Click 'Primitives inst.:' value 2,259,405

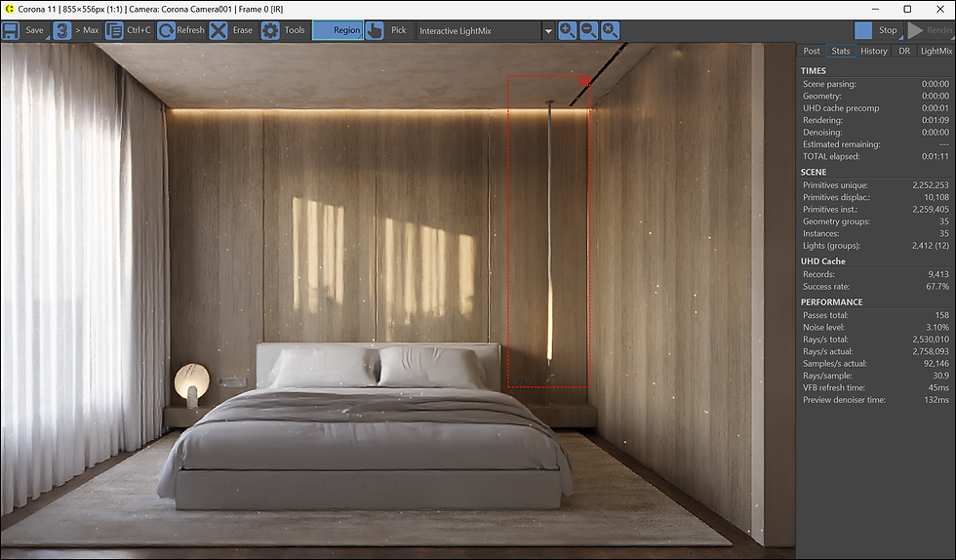pos(931,209)
